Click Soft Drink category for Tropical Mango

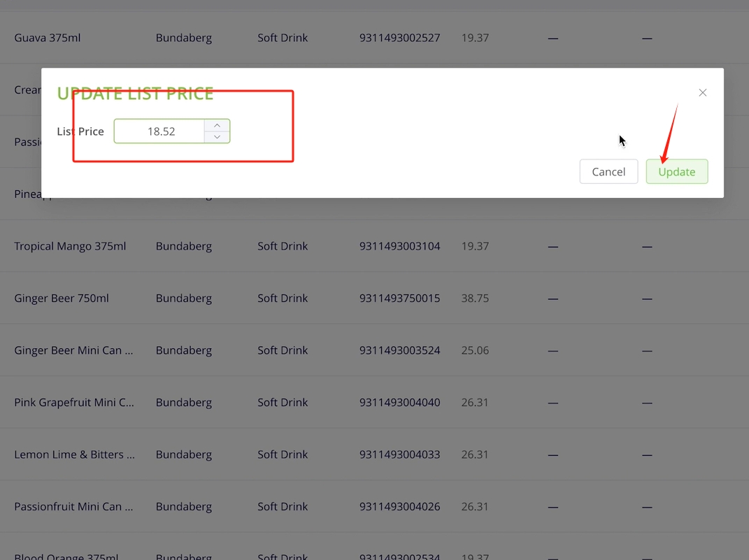point(283,246)
